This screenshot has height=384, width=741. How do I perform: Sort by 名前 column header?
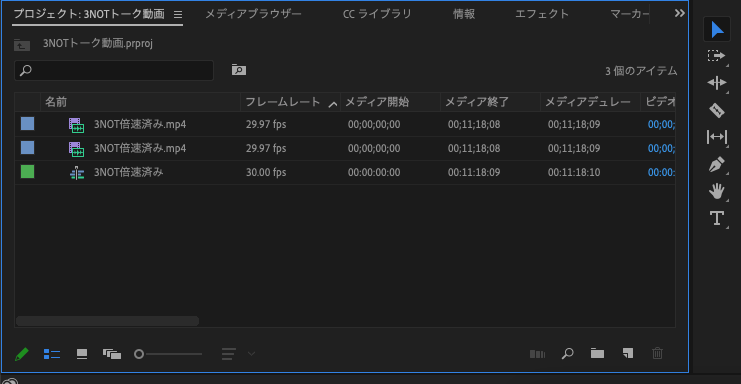point(56,102)
